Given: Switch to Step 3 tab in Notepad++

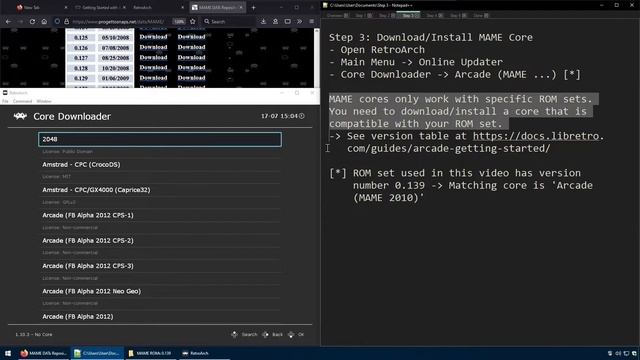Looking at the screenshot, I should point(409,15).
